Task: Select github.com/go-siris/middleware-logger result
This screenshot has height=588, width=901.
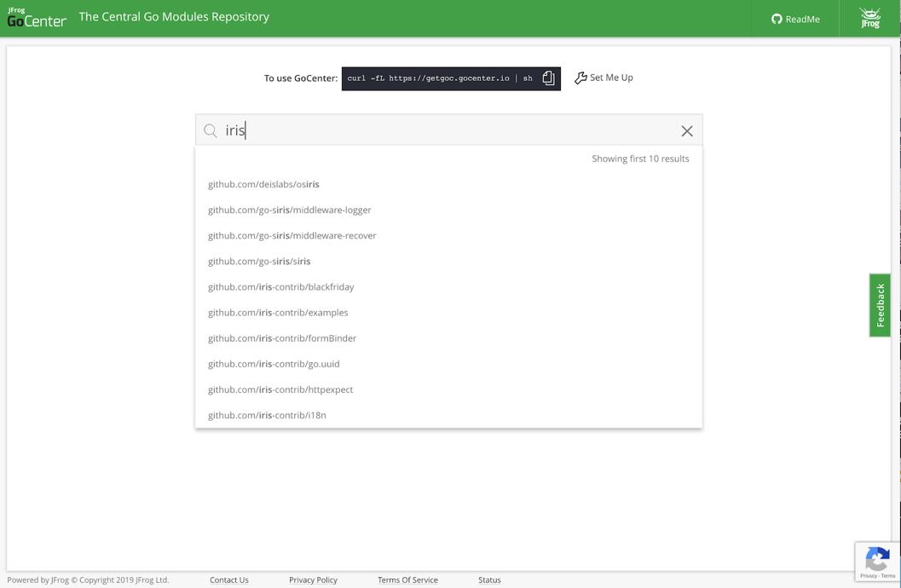Action: (448, 210)
